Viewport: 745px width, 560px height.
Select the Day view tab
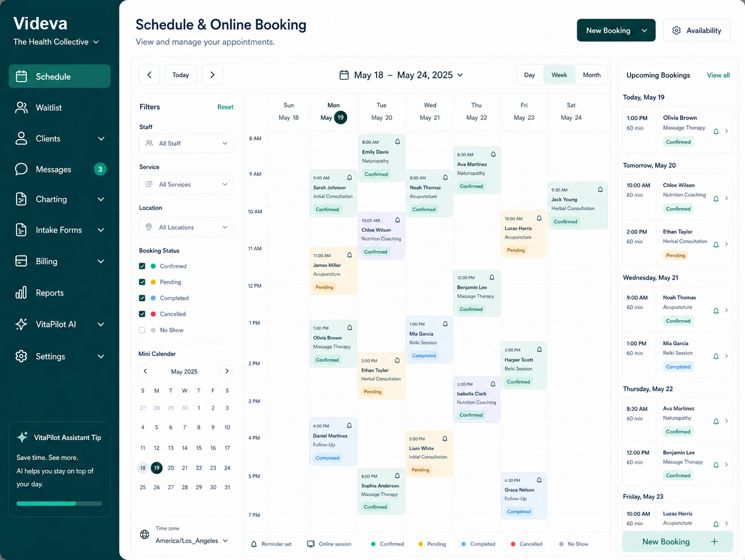click(530, 75)
